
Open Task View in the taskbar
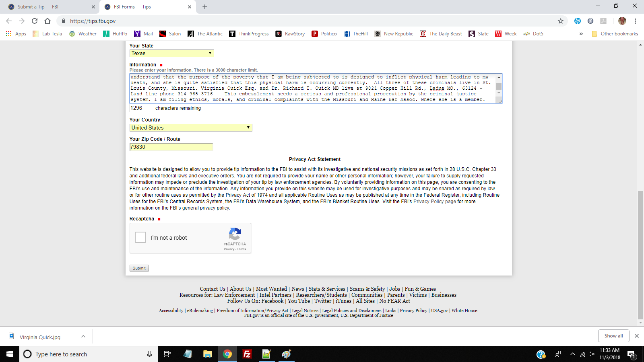coord(167,354)
